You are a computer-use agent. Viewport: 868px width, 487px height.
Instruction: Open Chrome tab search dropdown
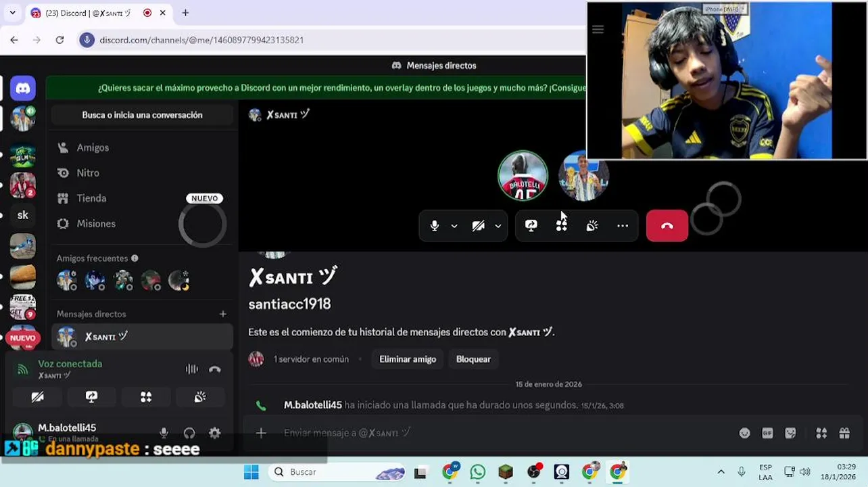click(x=12, y=13)
